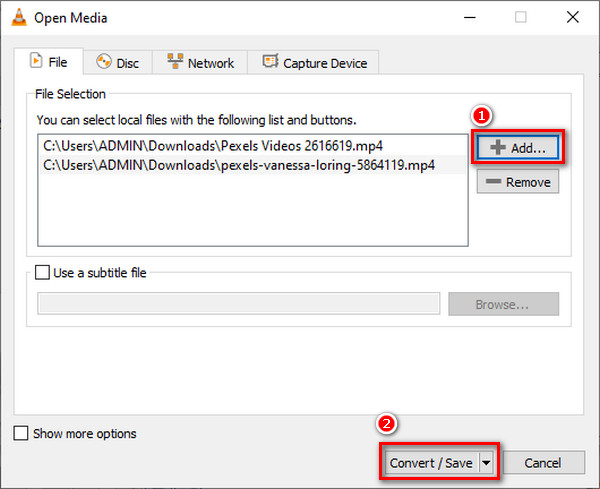This screenshot has width=600, height=489.
Task: Click the Cancel button
Action: [x=543, y=463]
